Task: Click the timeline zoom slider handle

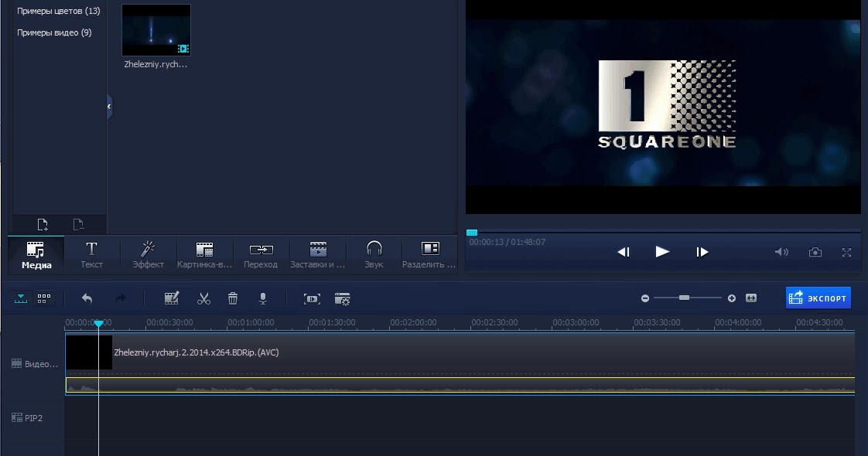Action: coord(684,298)
